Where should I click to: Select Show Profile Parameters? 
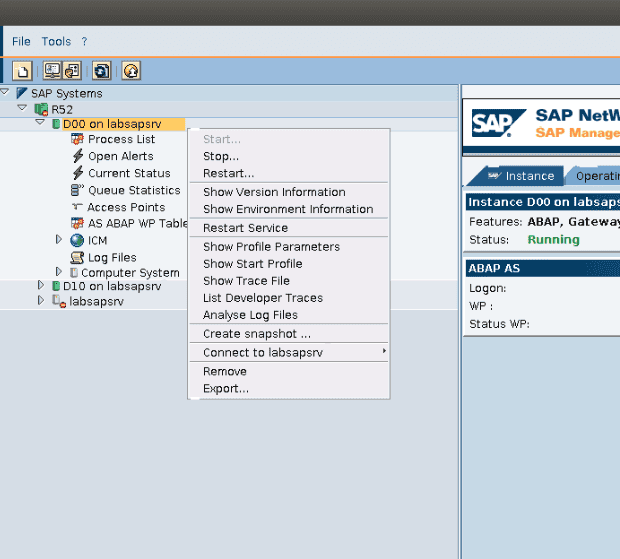tap(289, 247)
